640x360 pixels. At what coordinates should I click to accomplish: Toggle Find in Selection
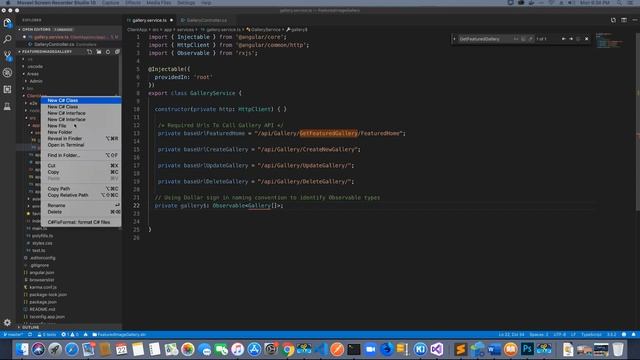(578, 39)
